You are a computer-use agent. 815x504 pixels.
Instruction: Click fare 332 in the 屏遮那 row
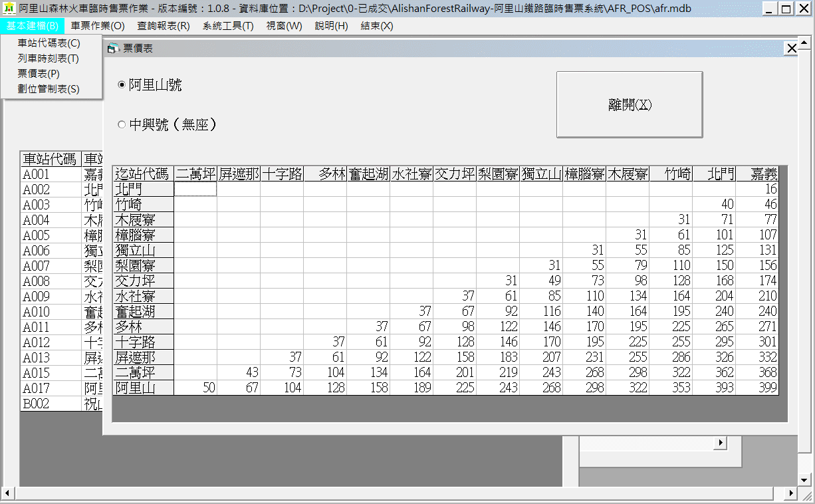(757, 357)
